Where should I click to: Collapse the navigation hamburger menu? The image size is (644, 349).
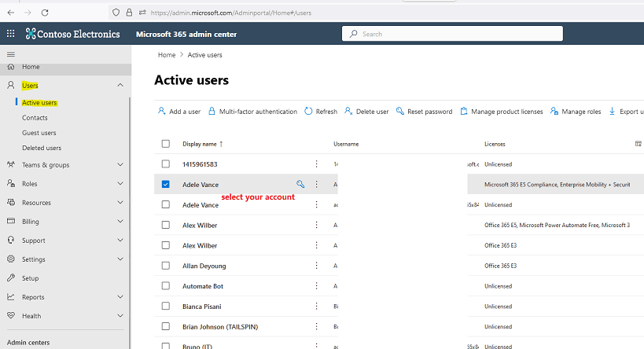coord(11,54)
